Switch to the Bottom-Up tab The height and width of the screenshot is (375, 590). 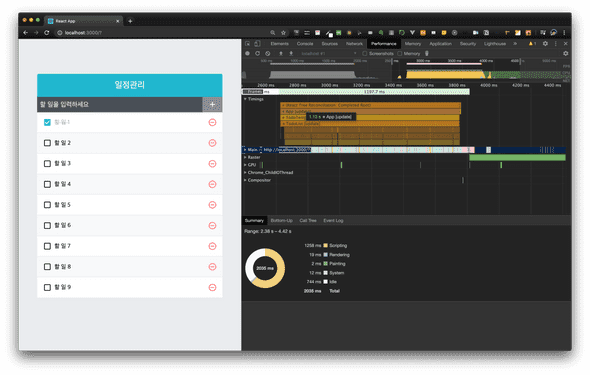[x=281, y=220]
